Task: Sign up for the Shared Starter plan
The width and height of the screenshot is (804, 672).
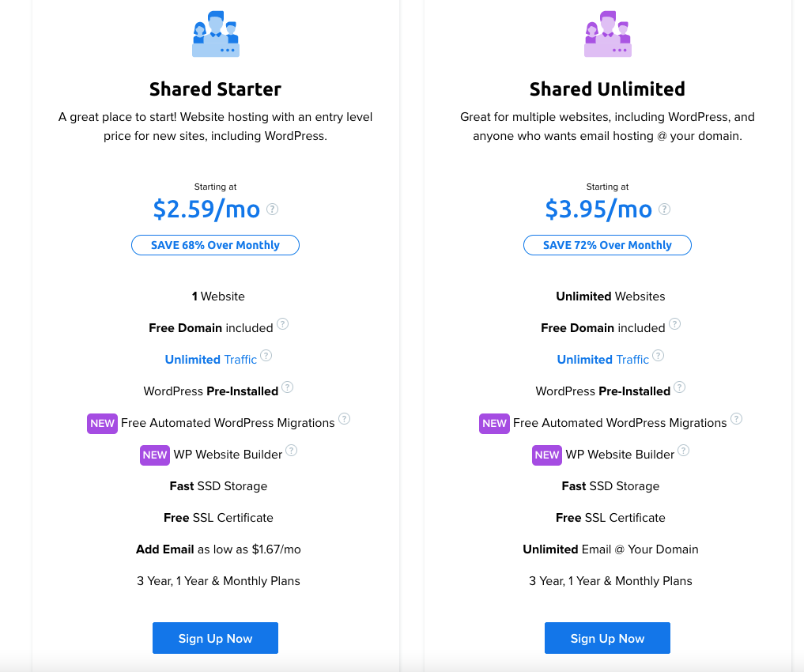Action: click(215, 638)
